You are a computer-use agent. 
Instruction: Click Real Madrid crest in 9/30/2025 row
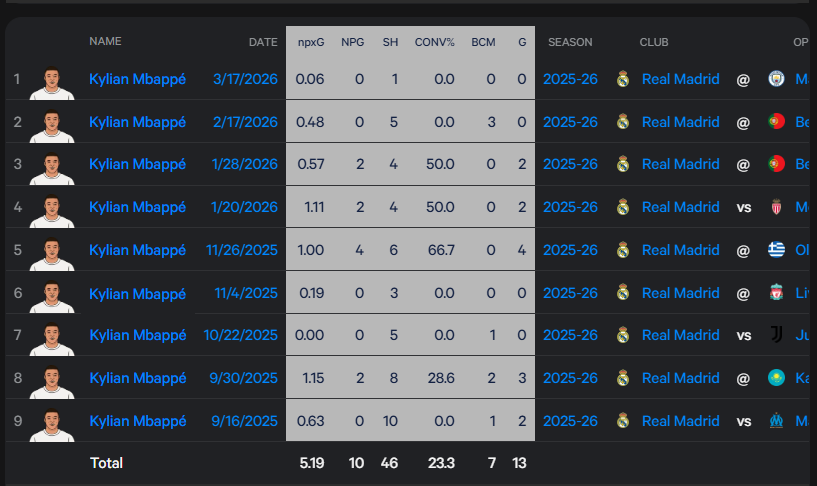coord(623,378)
